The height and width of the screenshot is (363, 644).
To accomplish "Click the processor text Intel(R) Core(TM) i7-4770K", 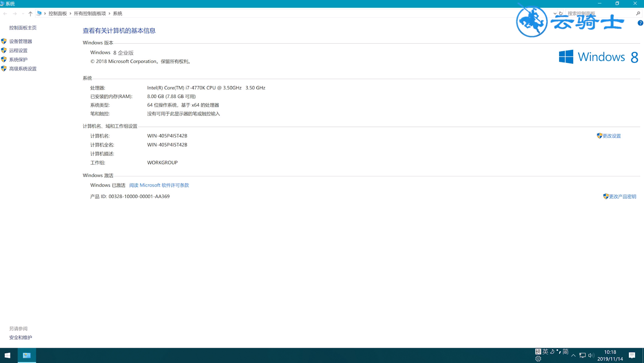I will coord(206,88).
